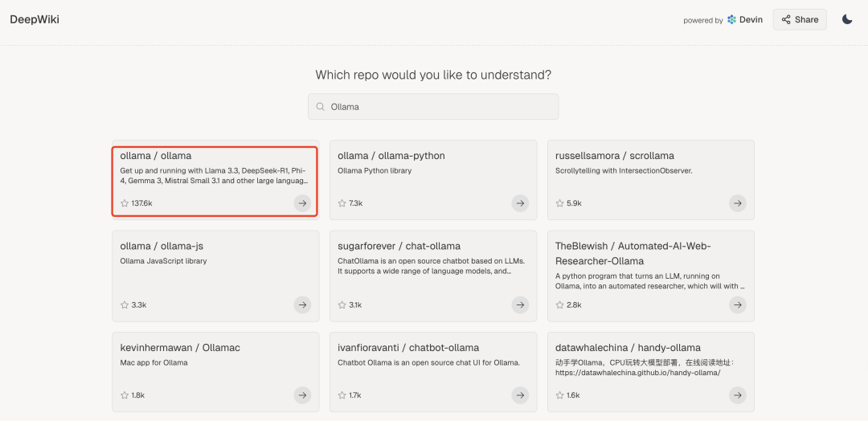
Task: Click 'Mac app for Ollama' description
Action: [154, 363]
